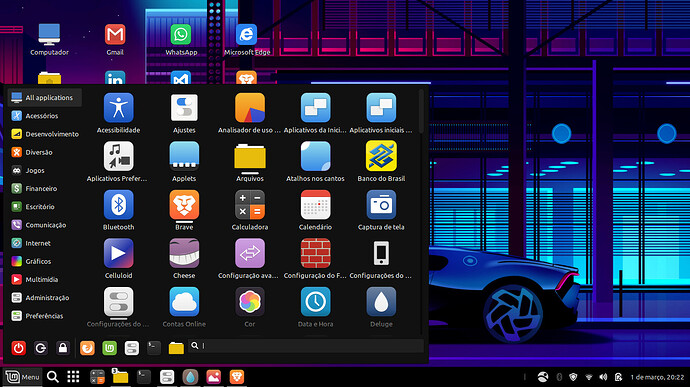
Task: Open the Cheese webcam app
Action: click(x=184, y=258)
